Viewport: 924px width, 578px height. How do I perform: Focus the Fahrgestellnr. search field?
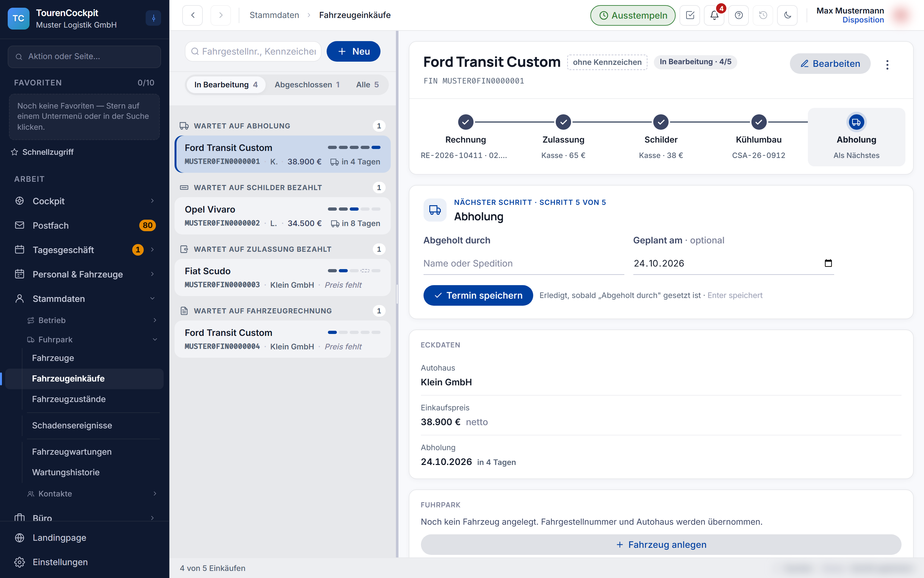tap(253, 51)
